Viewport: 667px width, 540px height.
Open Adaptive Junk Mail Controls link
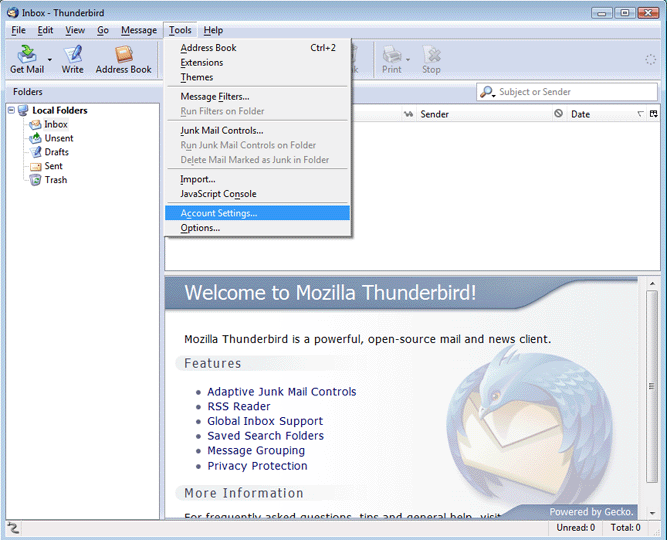282,391
